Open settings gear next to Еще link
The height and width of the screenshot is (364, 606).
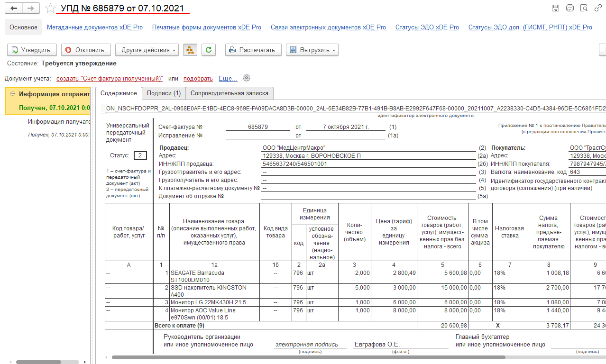point(246,78)
